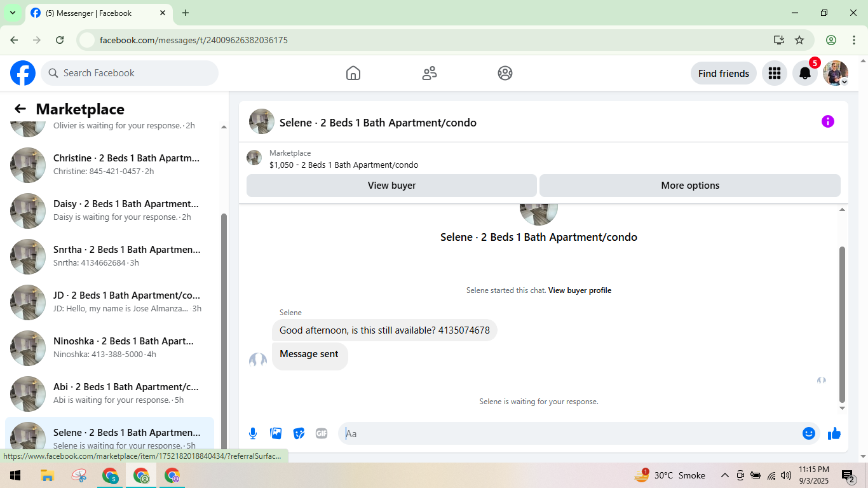Open the Windows Start menu
The width and height of the screenshot is (868, 488).
15,475
